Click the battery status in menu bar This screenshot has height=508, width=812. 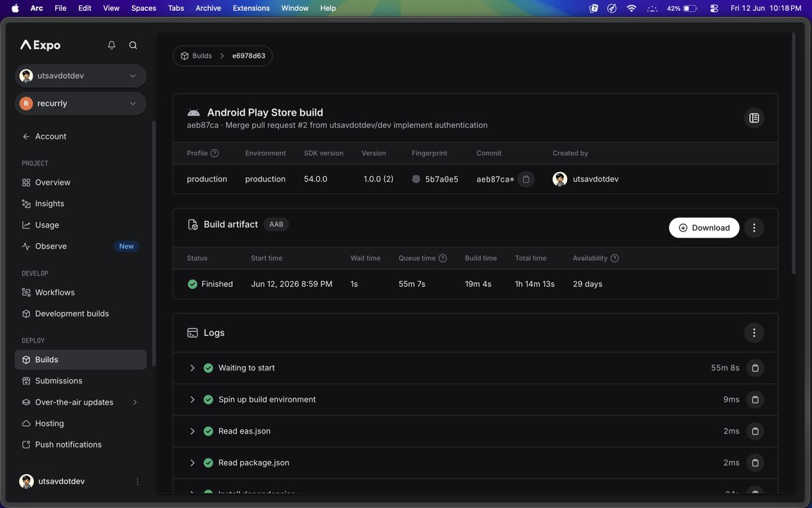pyautogui.click(x=682, y=8)
